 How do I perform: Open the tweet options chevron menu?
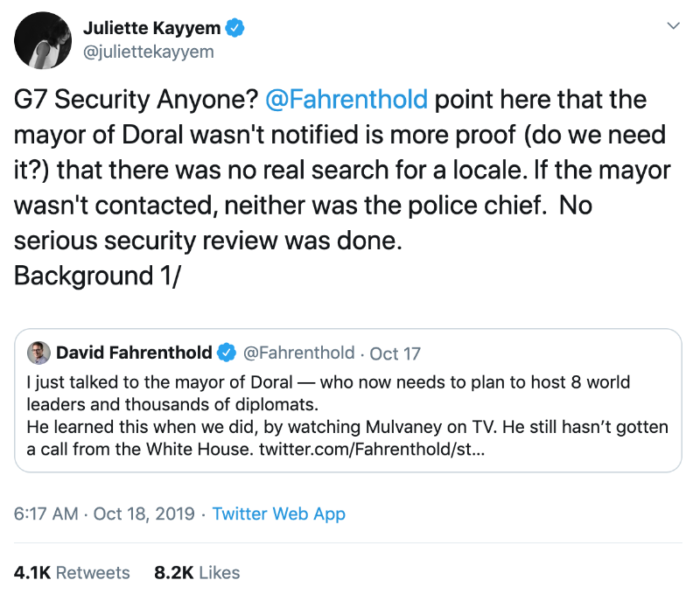click(673, 27)
